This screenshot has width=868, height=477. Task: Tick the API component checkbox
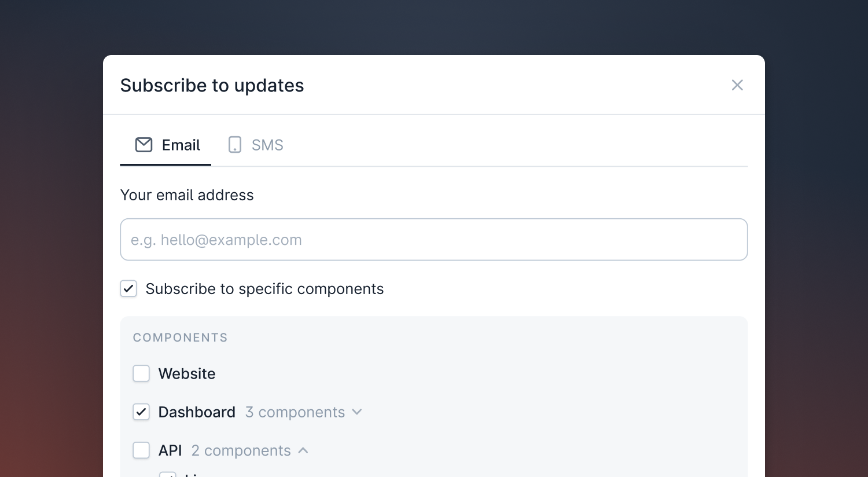click(x=141, y=450)
